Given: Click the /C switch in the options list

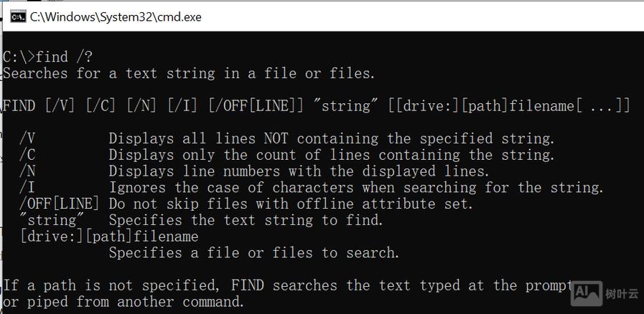Looking at the screenshot, I should click(x=28, y=155).
